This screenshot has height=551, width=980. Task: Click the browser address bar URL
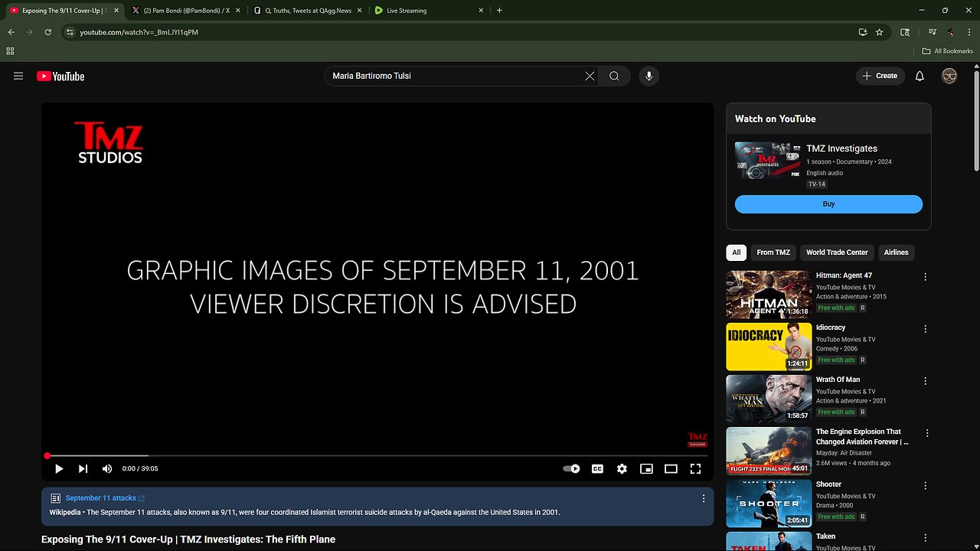point(139,32)
